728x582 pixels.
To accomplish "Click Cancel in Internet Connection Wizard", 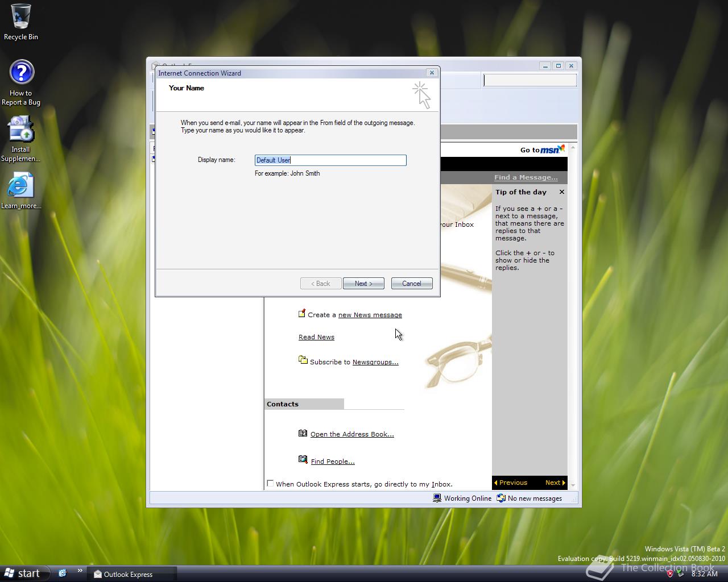I will (412, 284).
